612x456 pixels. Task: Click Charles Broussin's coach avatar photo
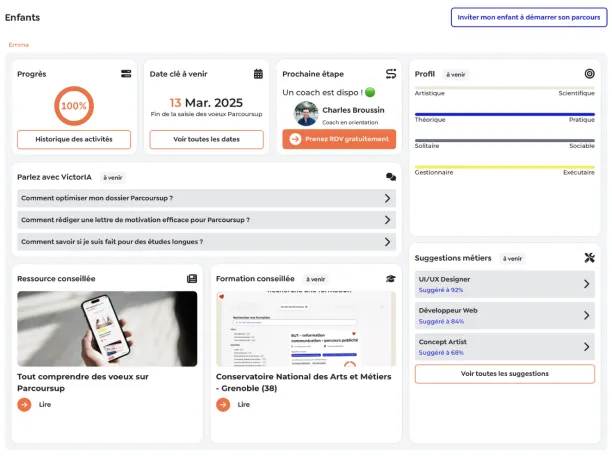point(306,114)
